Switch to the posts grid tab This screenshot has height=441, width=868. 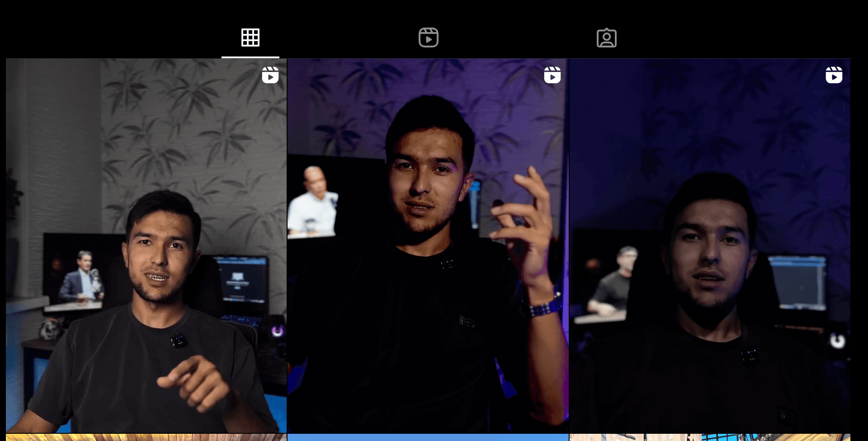[x=250, y=38]
